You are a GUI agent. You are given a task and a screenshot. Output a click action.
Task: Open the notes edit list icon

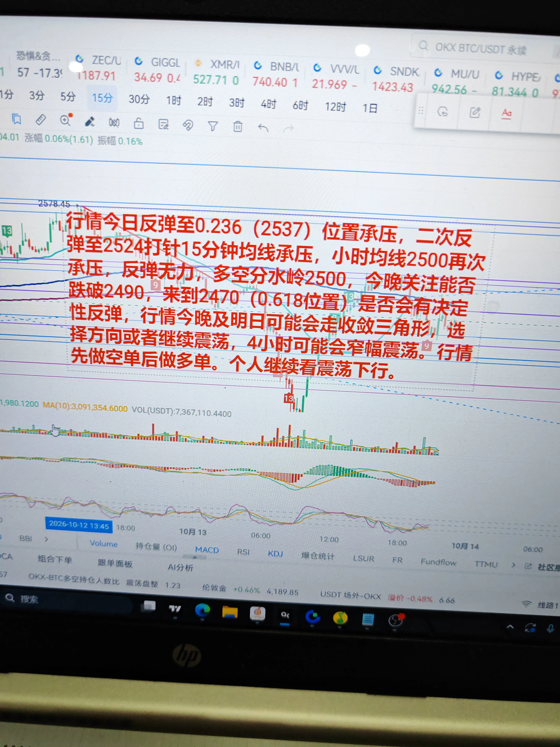[163, 125]
